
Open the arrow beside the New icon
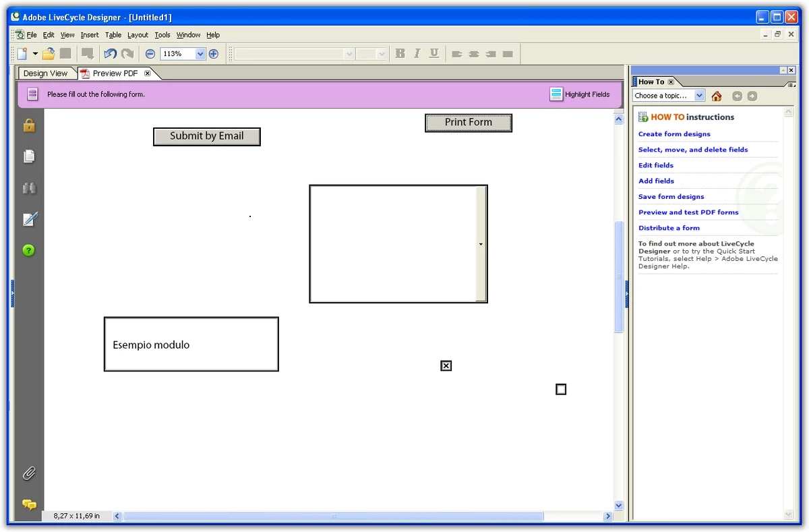pos(35,54)
